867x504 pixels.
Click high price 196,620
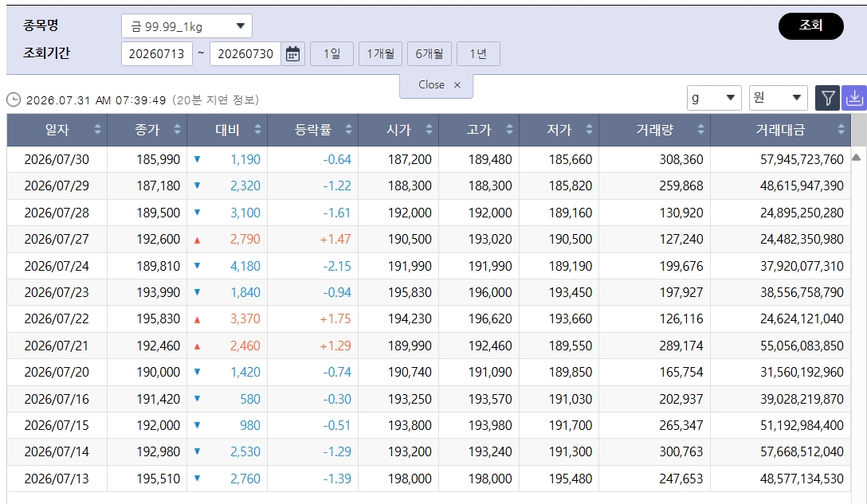[x=490, y=318]
